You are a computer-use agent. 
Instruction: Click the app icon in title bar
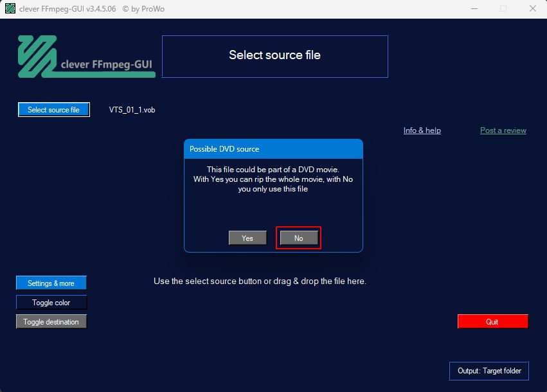point(10,8)
